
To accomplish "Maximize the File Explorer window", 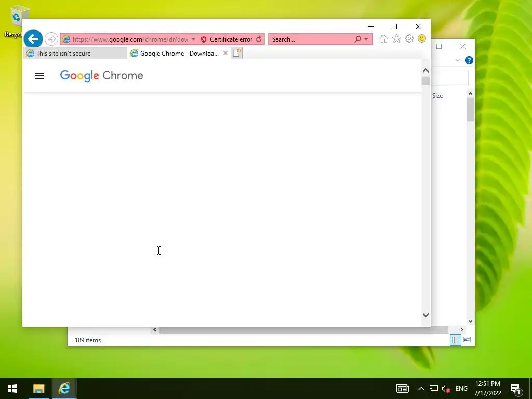I will click(x=439, y=46).
